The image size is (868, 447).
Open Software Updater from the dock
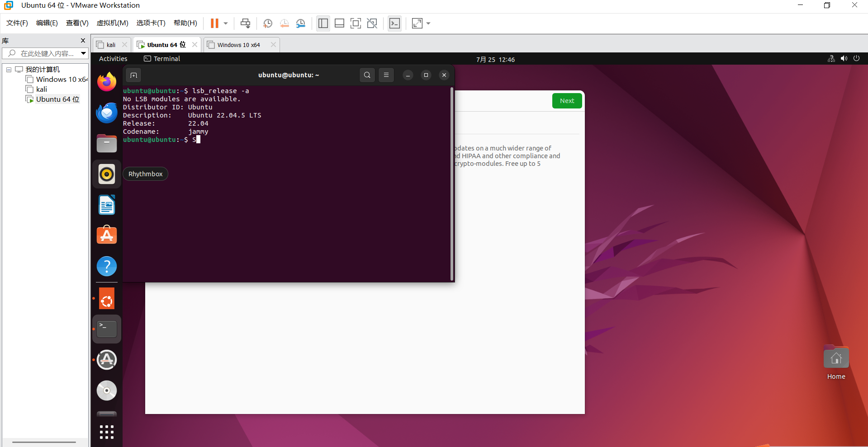tap(107, 360)
